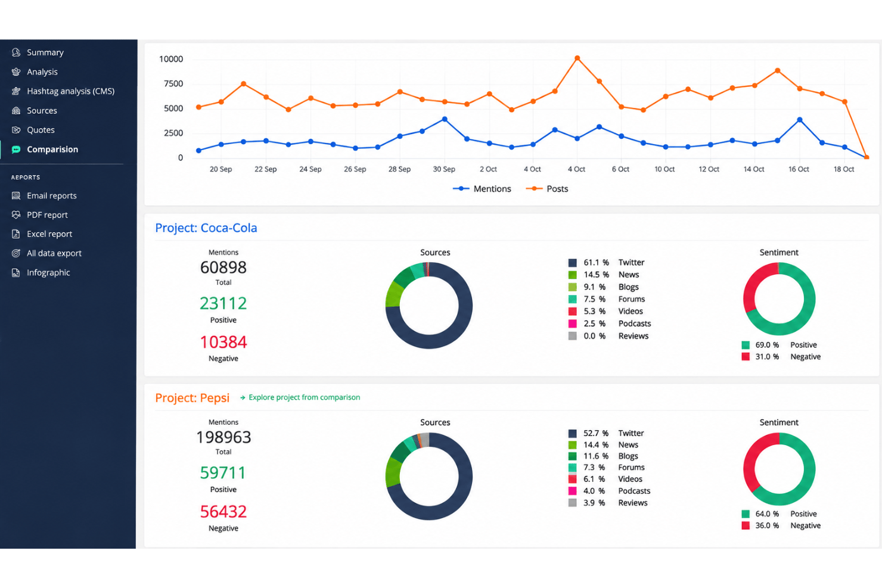Click the All data export icon
The image size is (882, 588).
(16, 253)
